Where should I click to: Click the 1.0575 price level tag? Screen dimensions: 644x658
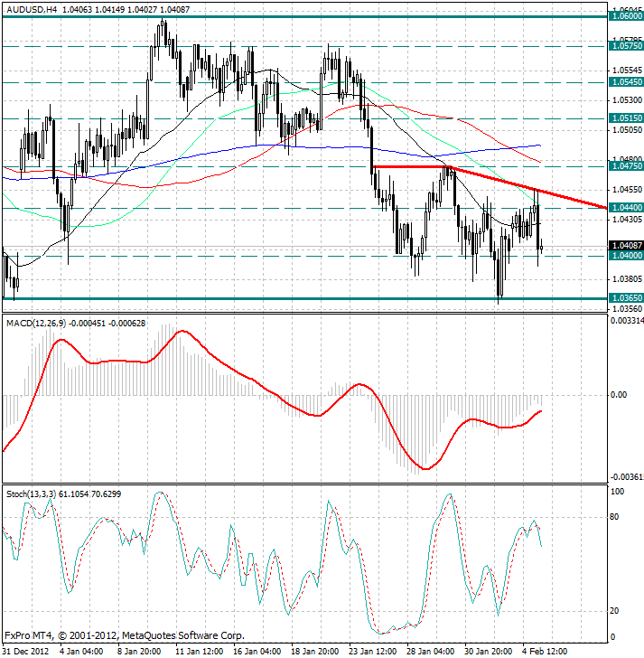click(x=625, y=44)
